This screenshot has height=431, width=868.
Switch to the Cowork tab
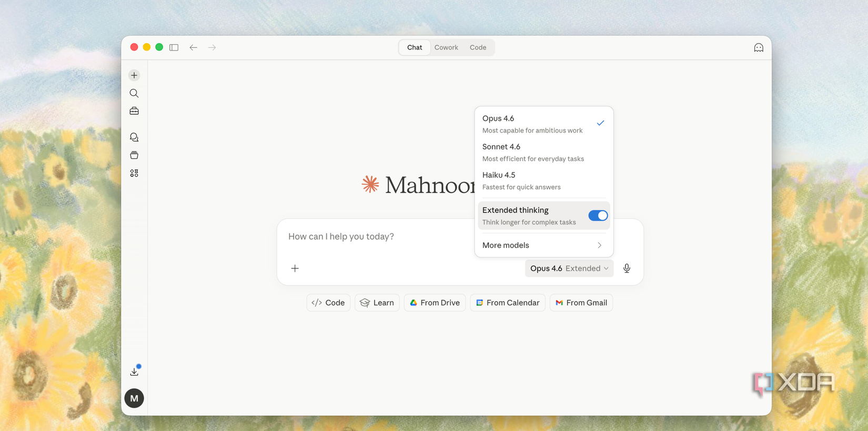tap(446, 47)
